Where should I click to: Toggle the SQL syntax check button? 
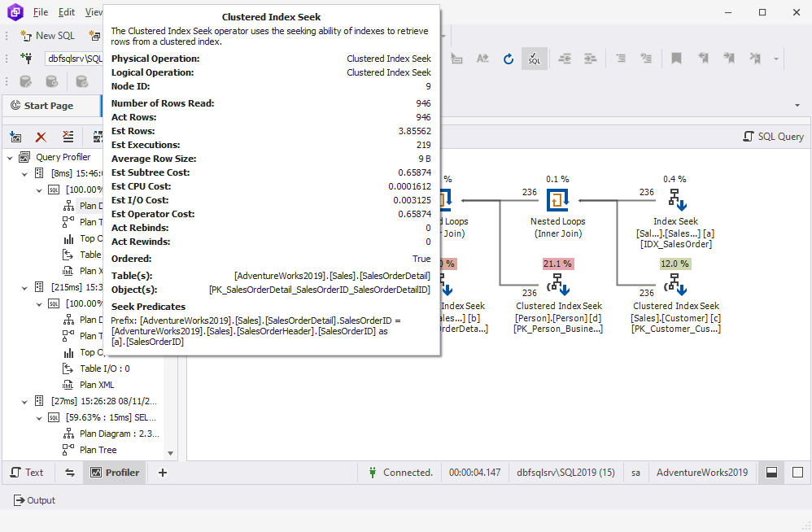pos(534,59)
